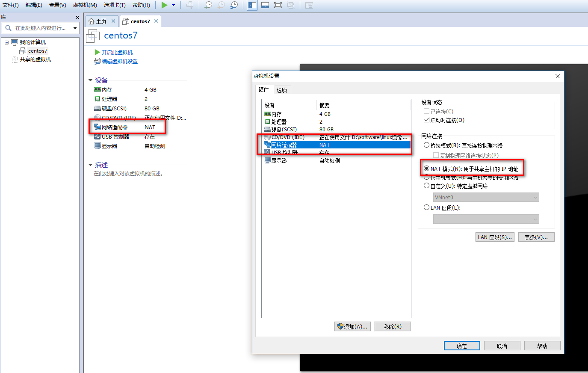588x373 pixels.
Task: Select 共享的虚拟机 in the library tree
Action: coord(35,59)
